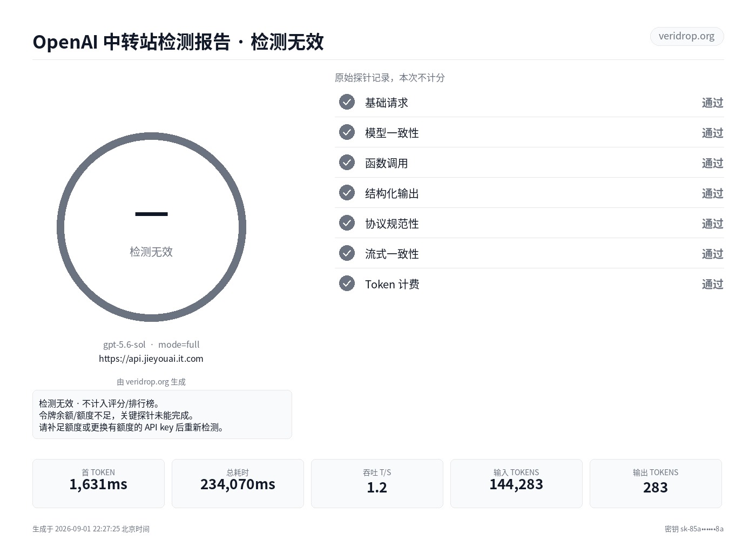Click the checkmark icon beside 模型一致性
Image resolution: width=756 pixels, height=540 pixels.
click(347, 132)
